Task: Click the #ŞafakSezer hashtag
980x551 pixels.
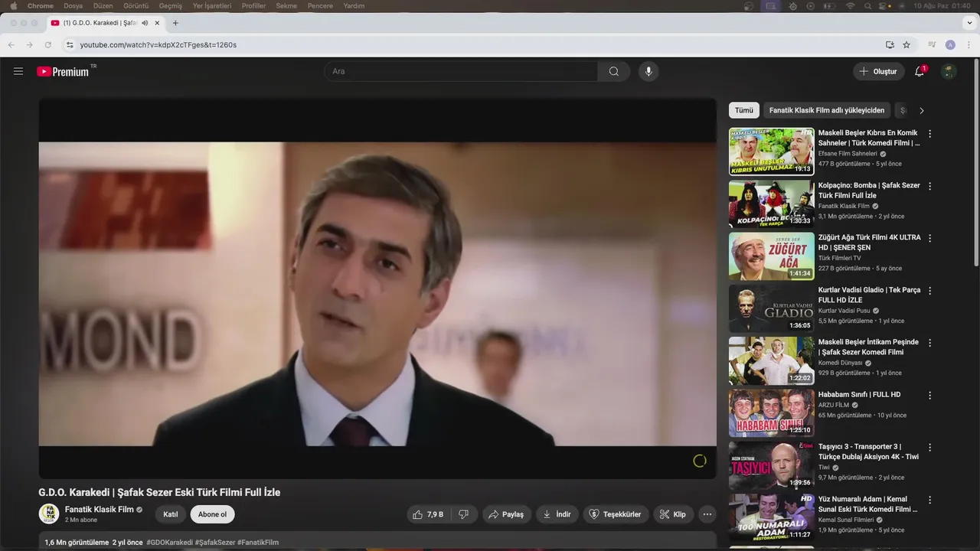Action: pos(215,543)
